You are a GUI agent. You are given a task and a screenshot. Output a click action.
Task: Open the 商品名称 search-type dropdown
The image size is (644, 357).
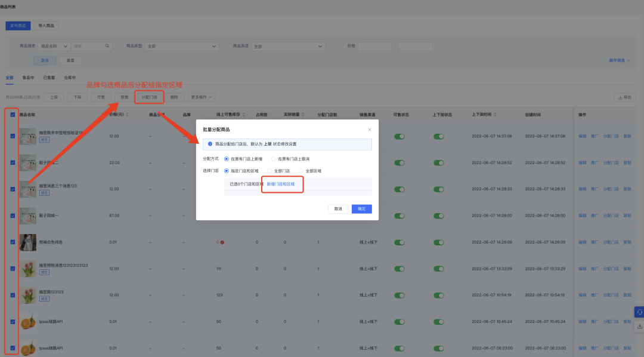click(54, 46)
